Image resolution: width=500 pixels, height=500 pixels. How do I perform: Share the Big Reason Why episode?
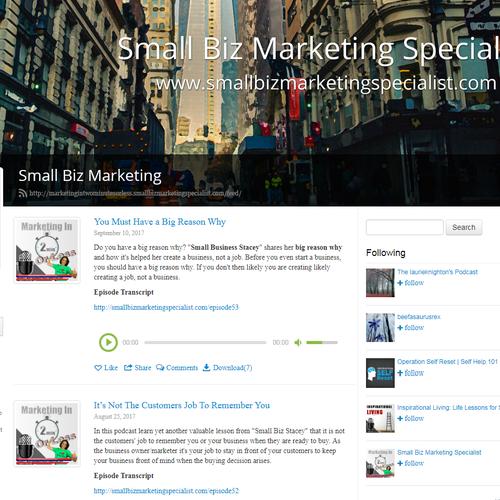click(x=137, y=368)
